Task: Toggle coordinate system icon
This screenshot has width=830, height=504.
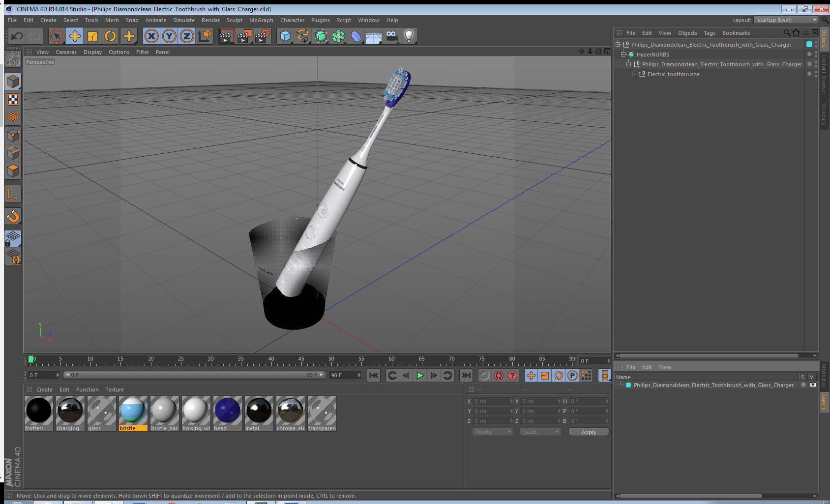Action: click(205, 36)
